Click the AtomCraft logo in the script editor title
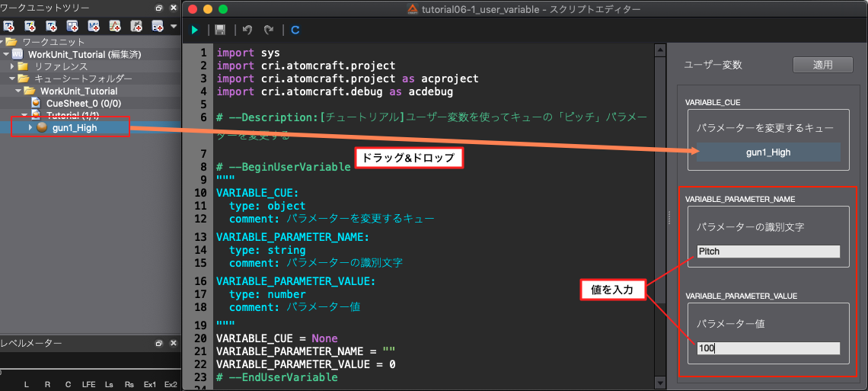This screenshot has width=868, height=391. 413,9
